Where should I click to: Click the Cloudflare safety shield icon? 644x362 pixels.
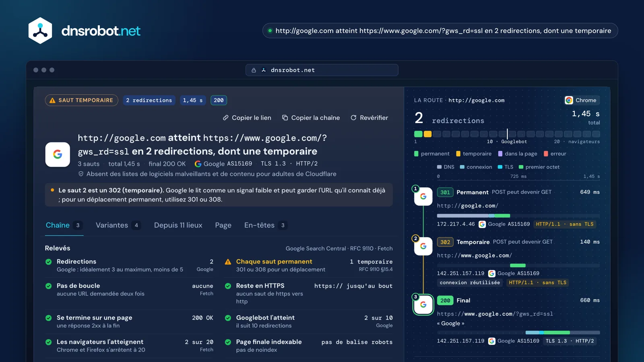81,174
